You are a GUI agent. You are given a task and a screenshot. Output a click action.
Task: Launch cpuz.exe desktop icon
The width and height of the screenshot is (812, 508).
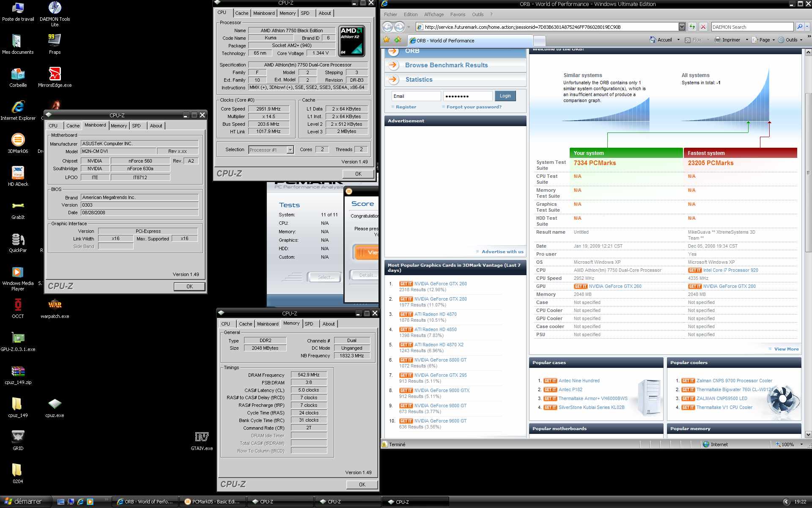click(55, 408)
